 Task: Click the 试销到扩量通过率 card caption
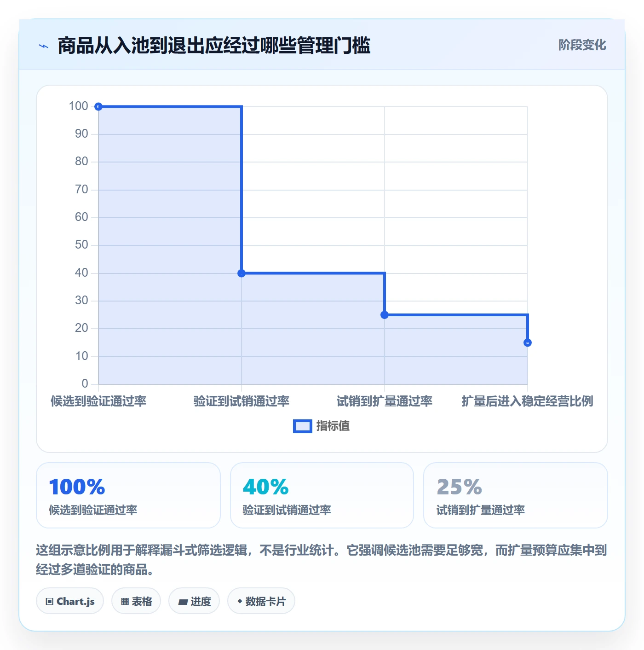(481, 510)
